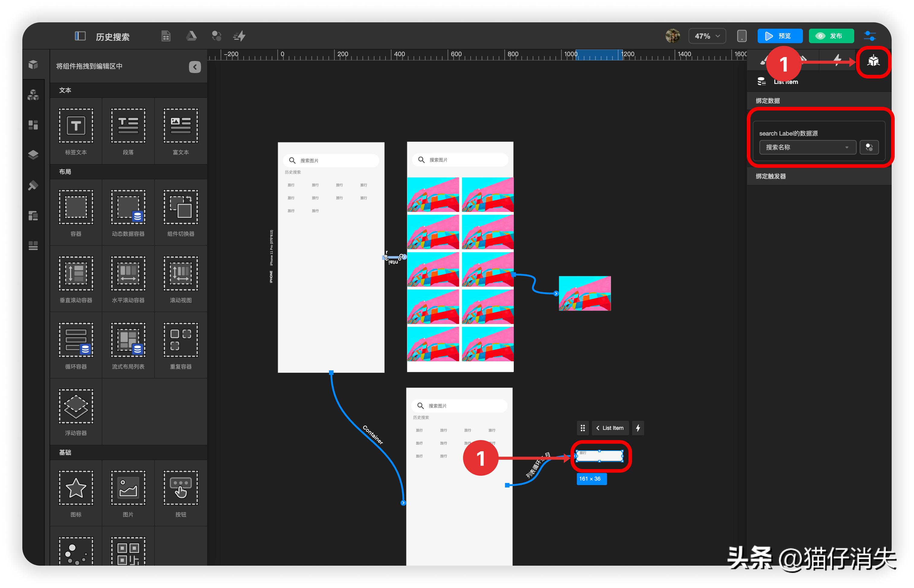
Task: Click the pin icon in left sidebar
Action: tap(33, 186)
